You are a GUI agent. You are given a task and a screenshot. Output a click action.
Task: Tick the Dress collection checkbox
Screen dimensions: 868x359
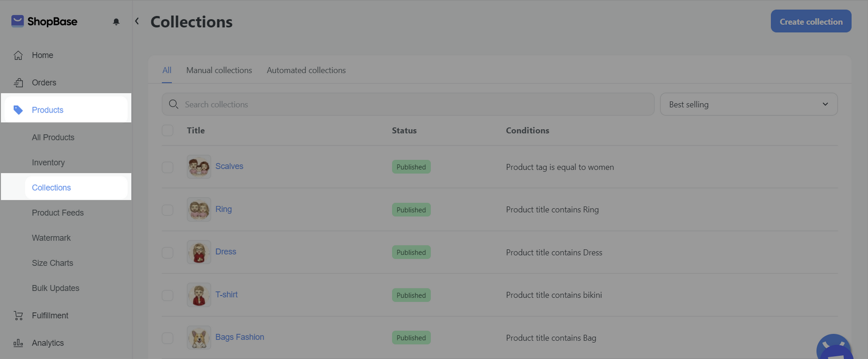tap(168, 253)
